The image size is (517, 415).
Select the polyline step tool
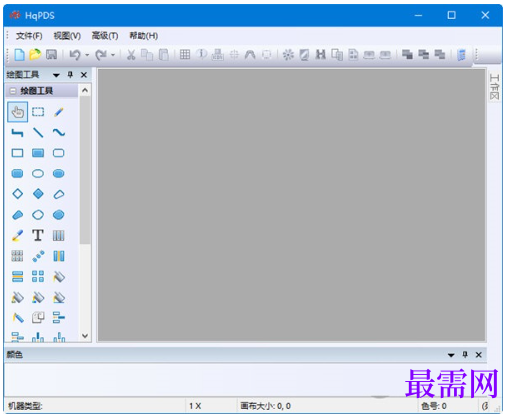click(17, 133)
